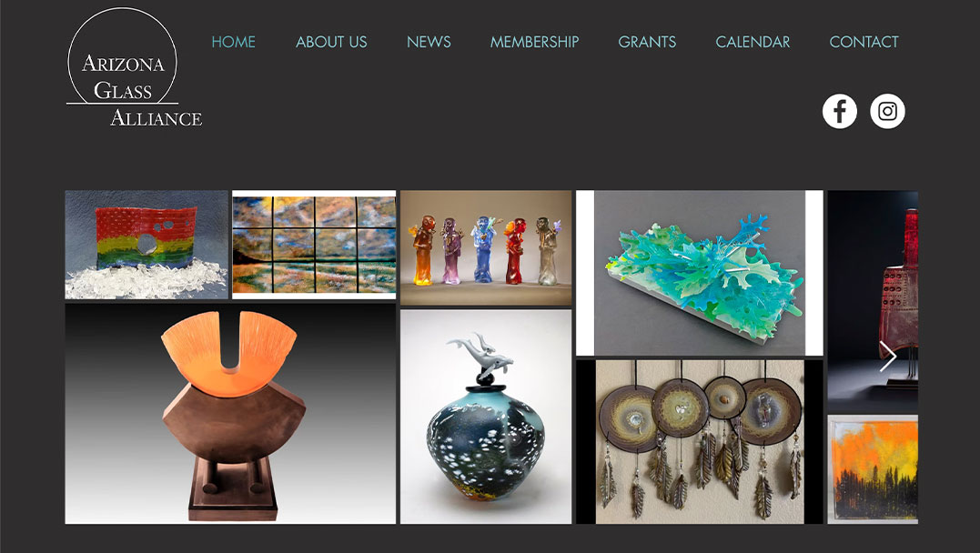This screenshot has height=553, width=980.
Task: View the five colored glass figurines image
Action: 486,248
